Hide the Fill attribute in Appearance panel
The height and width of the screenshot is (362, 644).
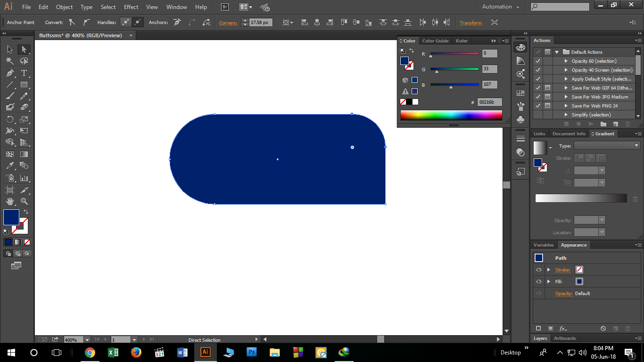click(x=539, y=281)
